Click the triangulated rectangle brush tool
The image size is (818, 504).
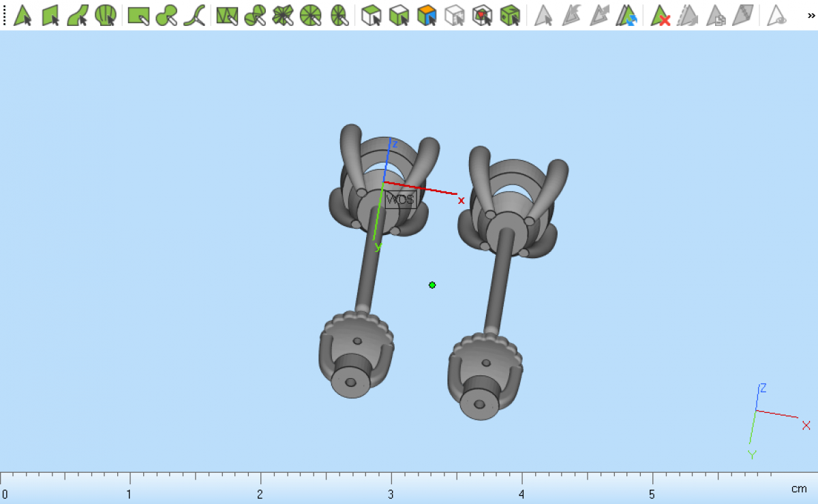coord(226,15)
